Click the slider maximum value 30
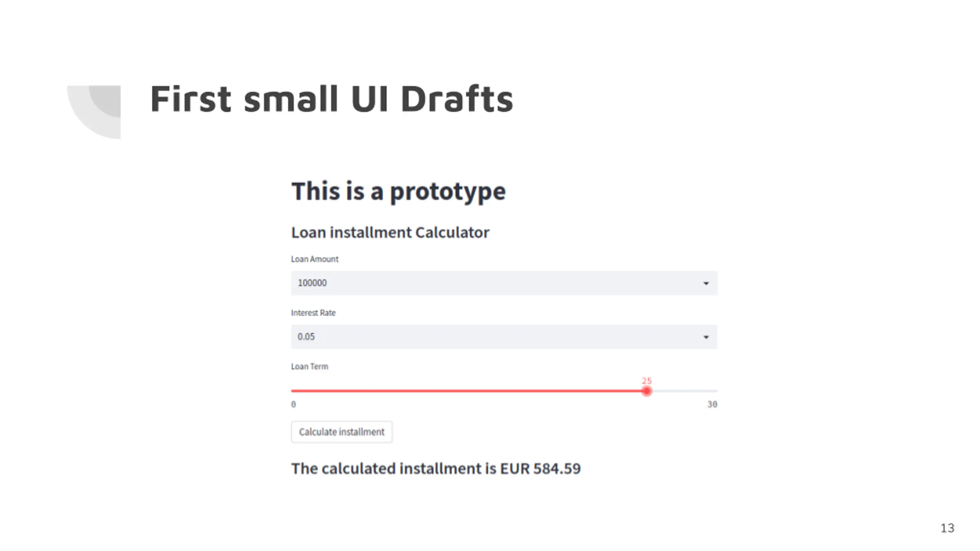The image size is (980, 551). click(x=712, y=404)
